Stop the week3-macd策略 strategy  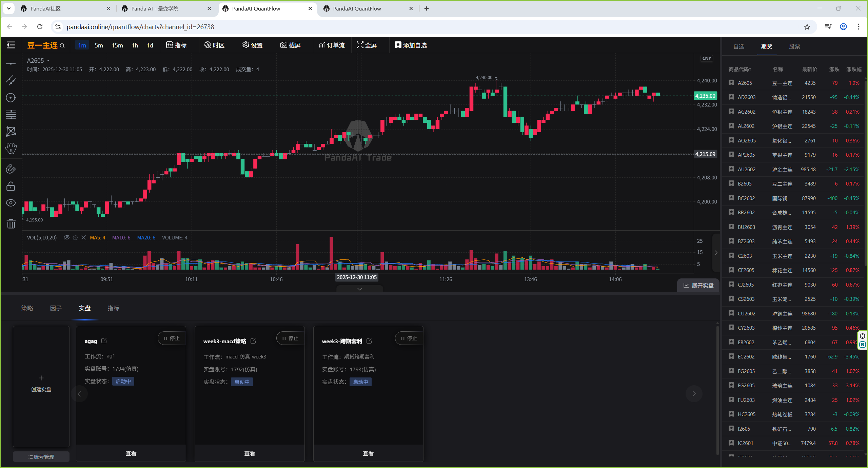click(290, 338)
